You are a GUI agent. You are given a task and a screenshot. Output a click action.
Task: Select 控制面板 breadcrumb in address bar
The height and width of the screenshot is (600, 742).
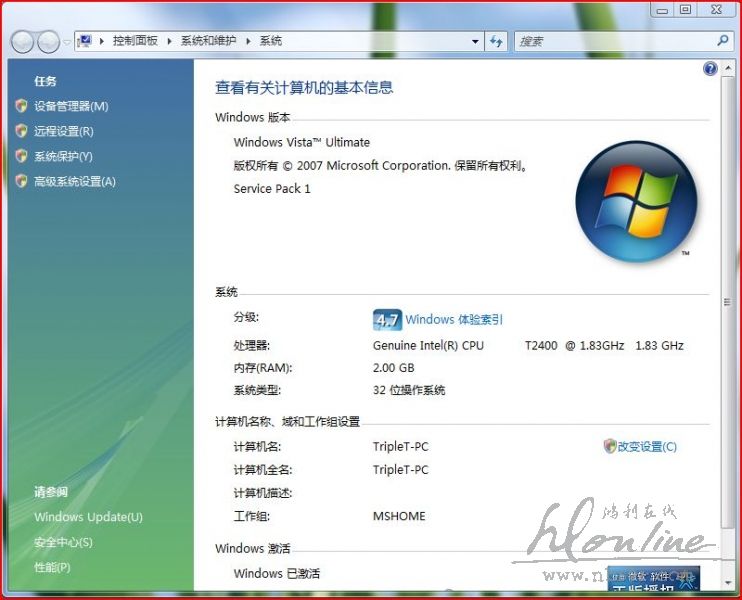(x=135, y=41)
